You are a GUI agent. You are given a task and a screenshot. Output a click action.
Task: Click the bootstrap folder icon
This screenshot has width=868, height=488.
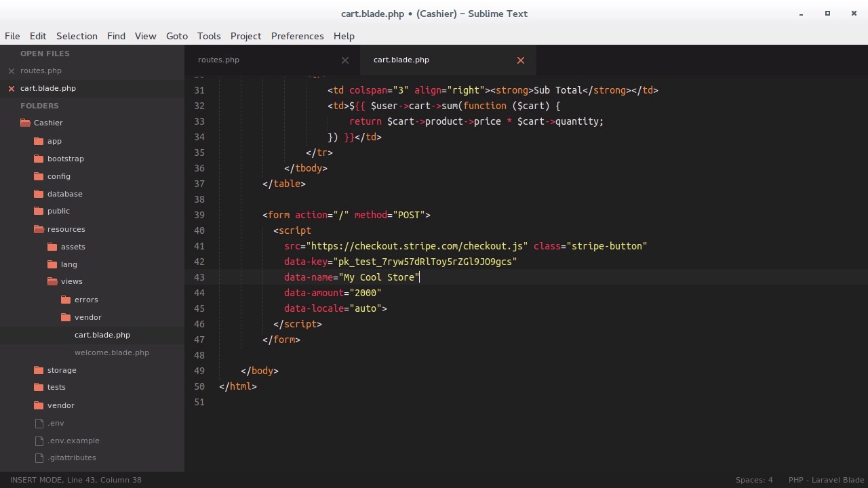pos(39,159)
